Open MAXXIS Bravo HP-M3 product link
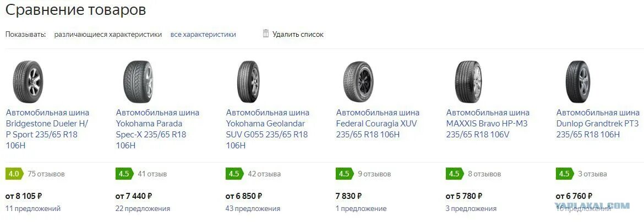The image size is (644, 222). [x=488, y=124]
